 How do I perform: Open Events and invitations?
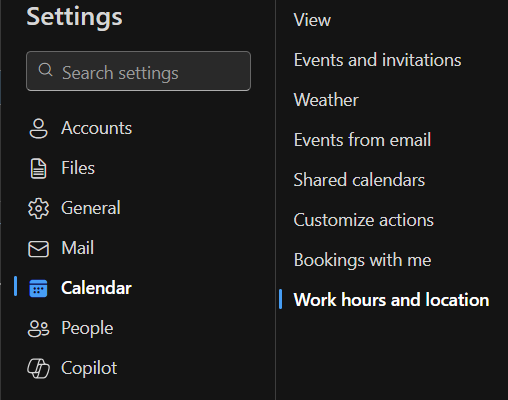point(377,60)
